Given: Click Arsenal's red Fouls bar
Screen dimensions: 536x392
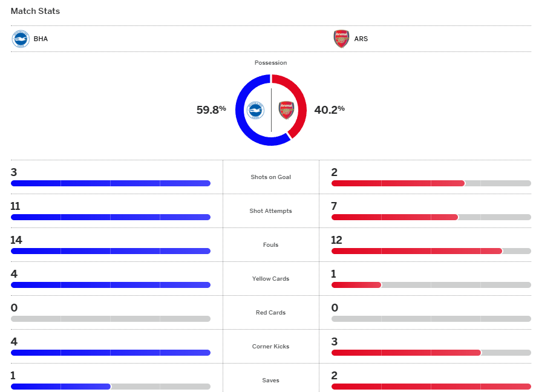Looking at the screenshot, I should [x=416, y=251].
